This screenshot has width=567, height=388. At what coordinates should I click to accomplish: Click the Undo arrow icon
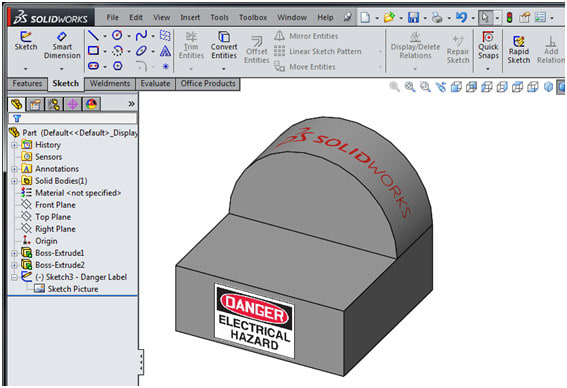click(x=461, y=17)
